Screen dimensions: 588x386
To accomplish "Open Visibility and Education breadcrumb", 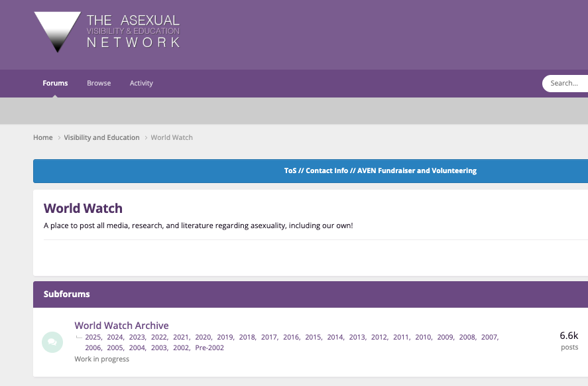I will [101, 137].
